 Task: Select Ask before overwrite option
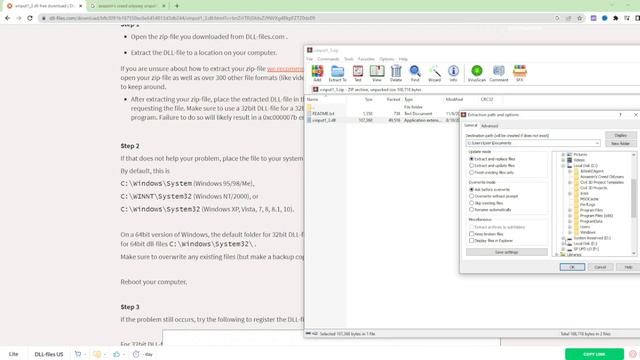(x=471, y=189)
